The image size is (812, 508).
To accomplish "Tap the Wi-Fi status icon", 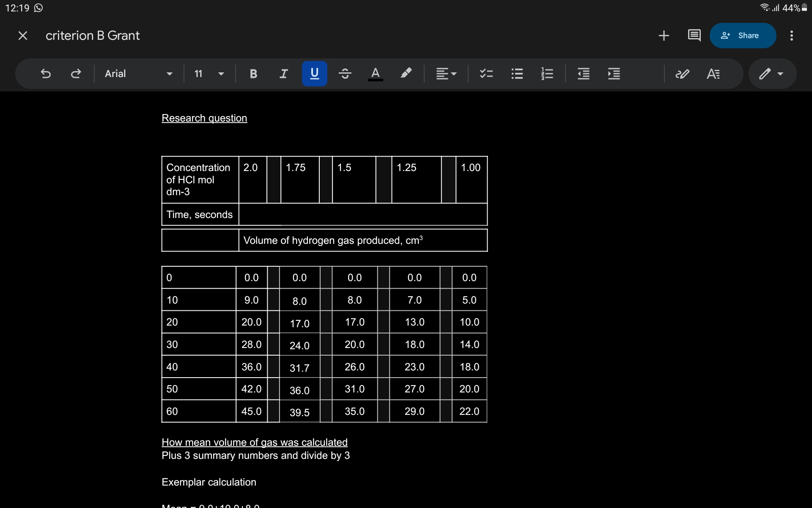I will point(765,7).
